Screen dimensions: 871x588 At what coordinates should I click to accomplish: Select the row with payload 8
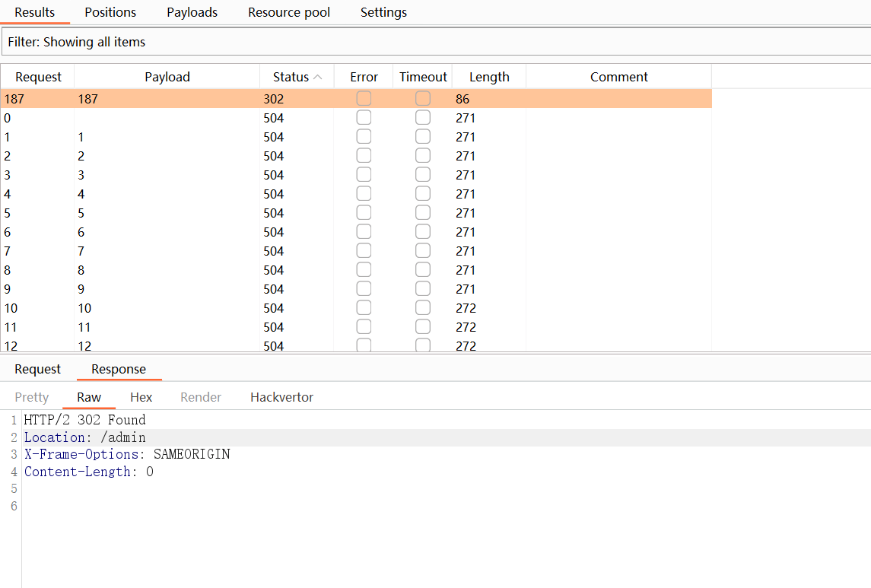click(x=356, y=270)
